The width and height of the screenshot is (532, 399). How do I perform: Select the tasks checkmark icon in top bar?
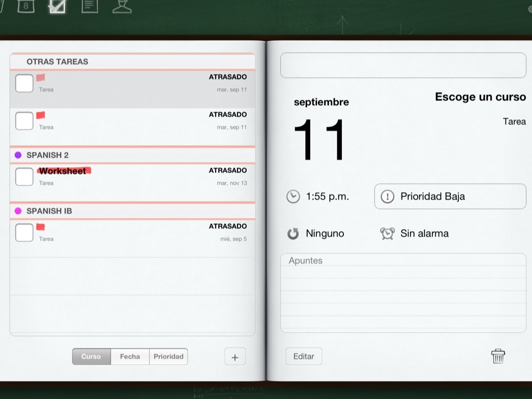pos(57,6)
